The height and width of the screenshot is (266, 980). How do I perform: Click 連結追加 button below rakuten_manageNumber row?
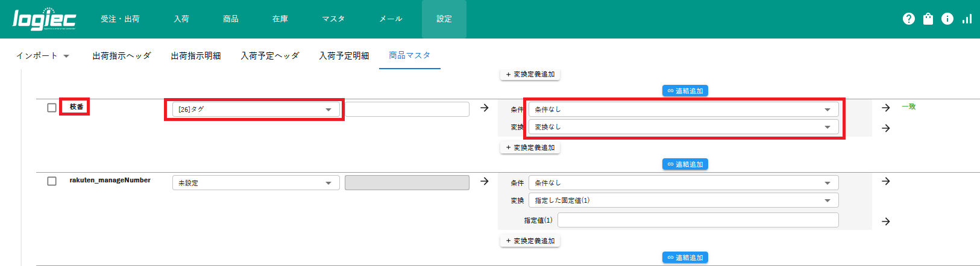pos(685,258)
